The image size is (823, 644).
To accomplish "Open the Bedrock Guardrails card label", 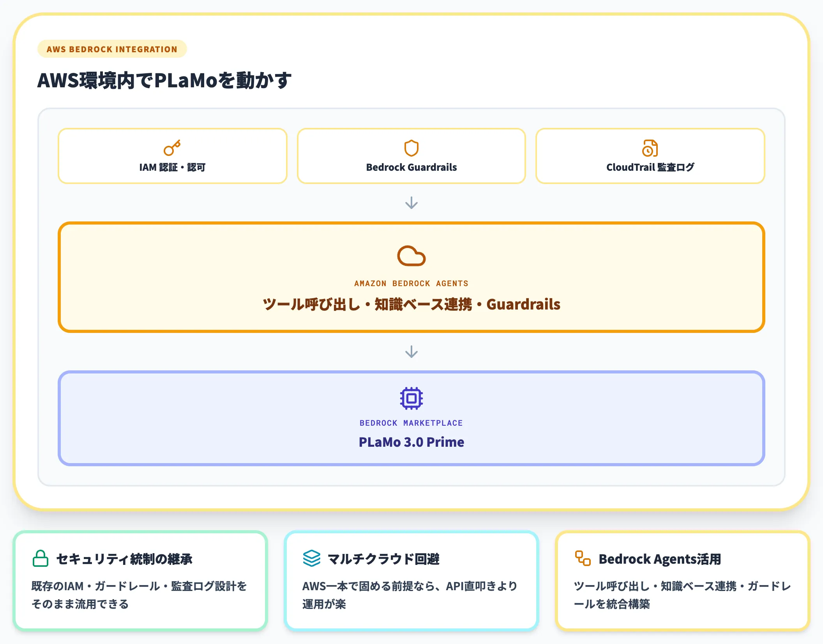I will [x=411, y=167].
